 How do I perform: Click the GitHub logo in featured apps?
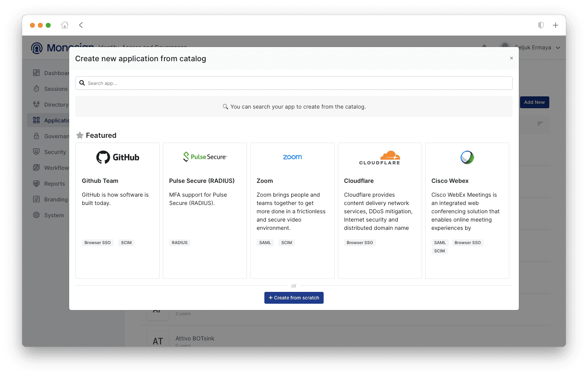pyautogui.click(x=118, y=157)
